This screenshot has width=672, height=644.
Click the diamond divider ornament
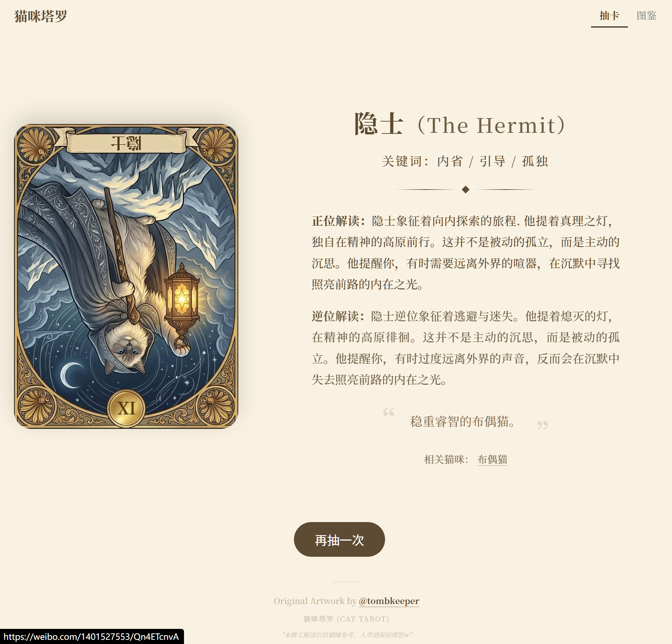pyautogui.click(x=465, y=190)
